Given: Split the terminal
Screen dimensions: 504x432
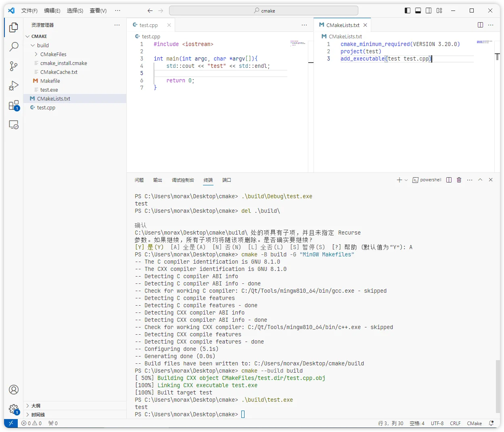Looking at the screenshot, I should (449, 180).
